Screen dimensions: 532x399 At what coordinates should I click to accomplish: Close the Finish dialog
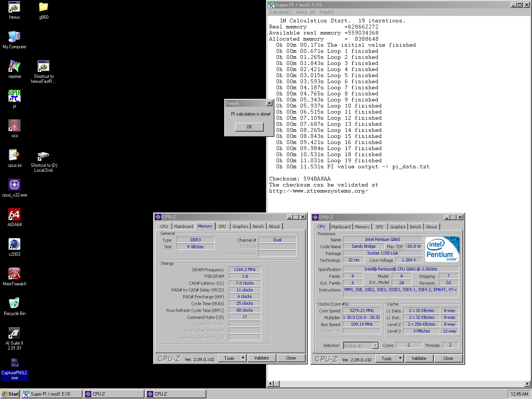point(269,103)
